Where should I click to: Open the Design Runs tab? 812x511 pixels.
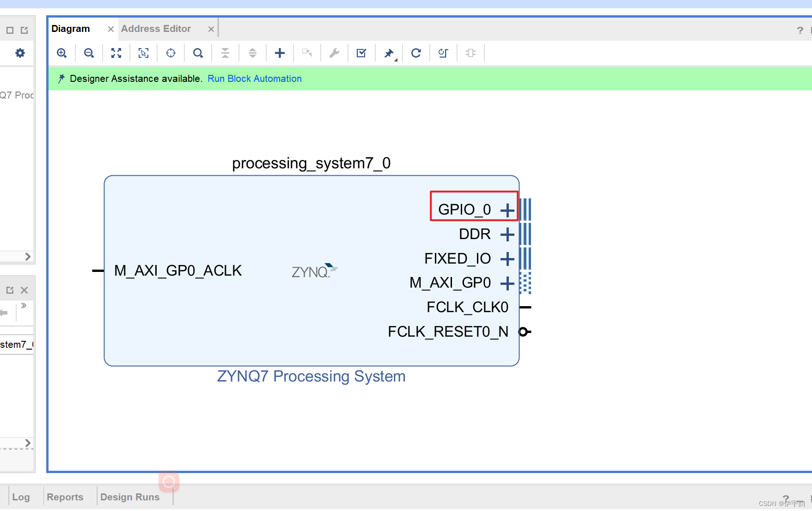coord(130,497)
